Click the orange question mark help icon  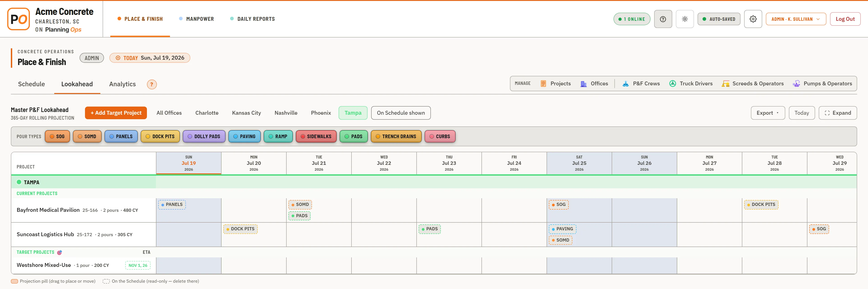pyautogui.click(x=152, y=84)
